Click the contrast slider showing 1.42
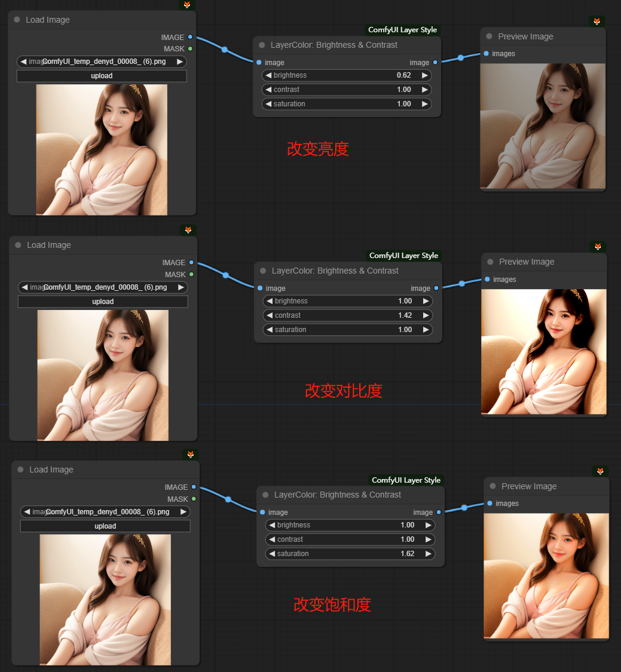Viewport: 621px width, 672px height. click(x=348, y=315)
